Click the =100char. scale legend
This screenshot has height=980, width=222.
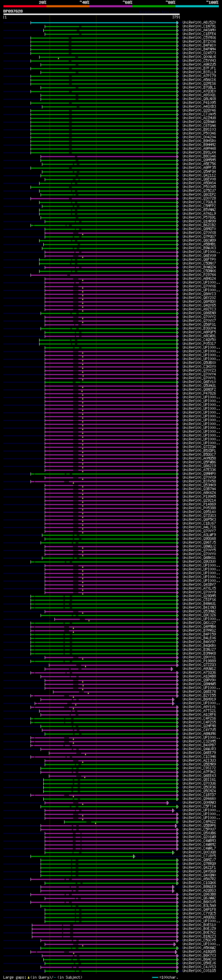click(x=165, y=977)
